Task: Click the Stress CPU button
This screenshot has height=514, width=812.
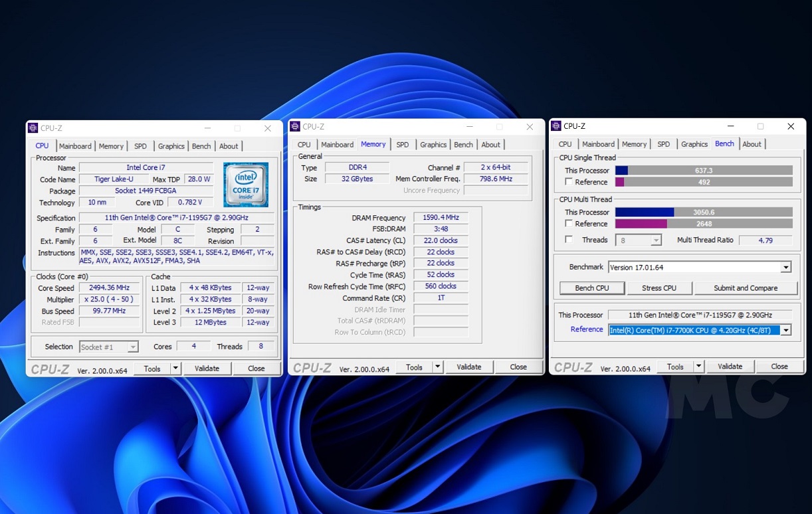Action: [659, 288]
